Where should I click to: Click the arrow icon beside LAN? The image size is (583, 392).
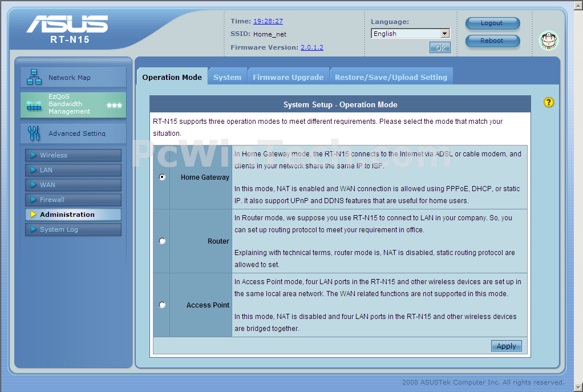(x=34, y=169)
